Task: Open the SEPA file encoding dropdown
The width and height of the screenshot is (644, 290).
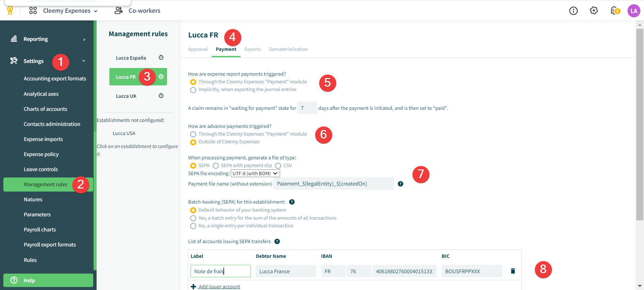Action: pos(255,173)
